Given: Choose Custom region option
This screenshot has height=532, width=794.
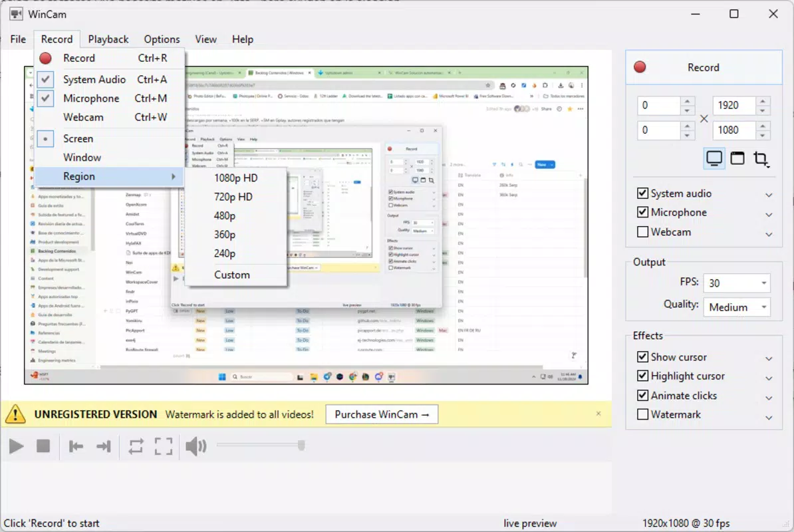Looking at the screenshot, I should coord(236,275).
